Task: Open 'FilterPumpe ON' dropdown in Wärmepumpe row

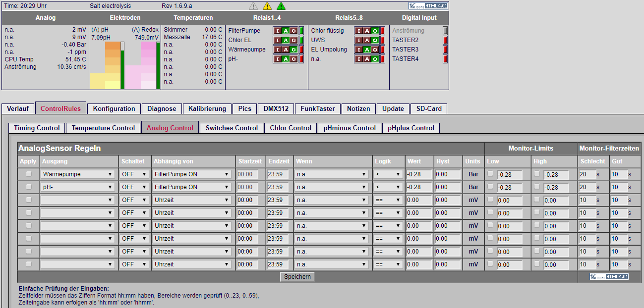Action: (x=192, y=174)
